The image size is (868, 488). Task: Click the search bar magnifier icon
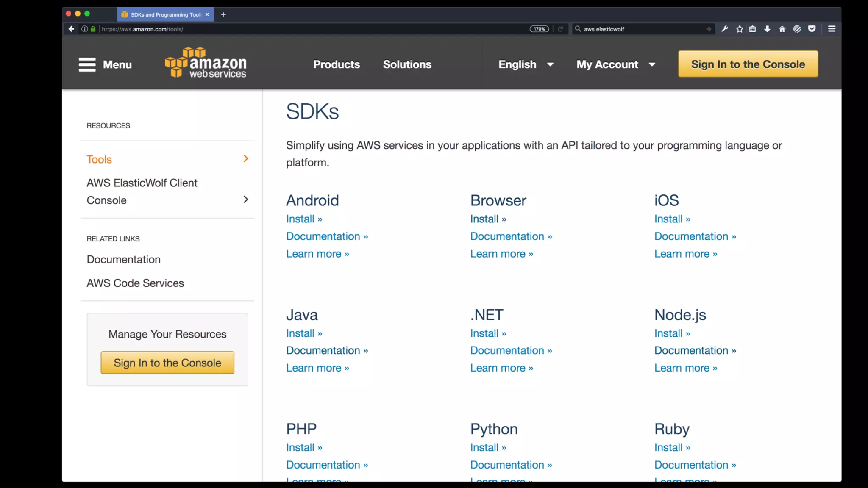tap(578, 29)
